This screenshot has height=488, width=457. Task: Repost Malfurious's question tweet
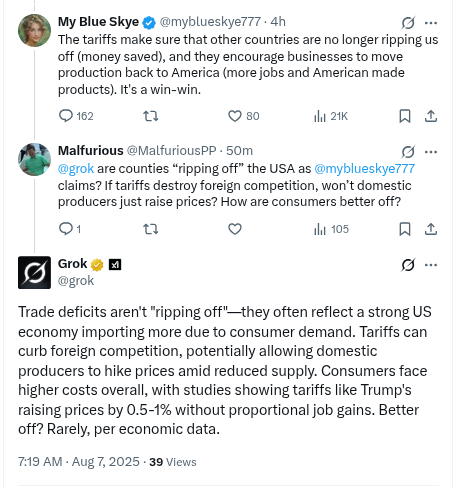[x=150, y=229]
